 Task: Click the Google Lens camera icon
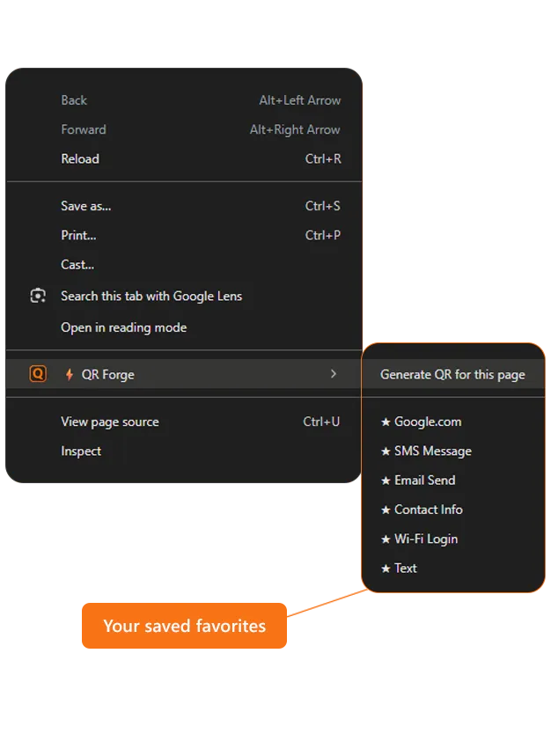click(x=38, y=296)
